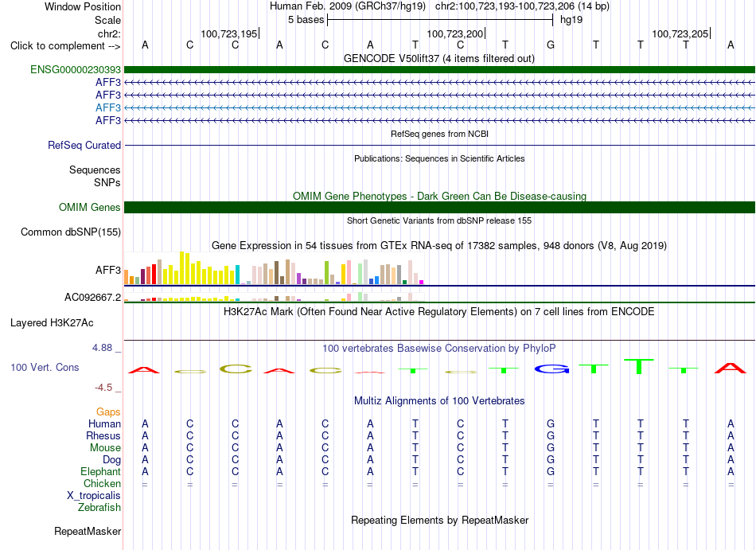Click the dbSNP release 155 track title
The image size is (756, 550).
439,220
